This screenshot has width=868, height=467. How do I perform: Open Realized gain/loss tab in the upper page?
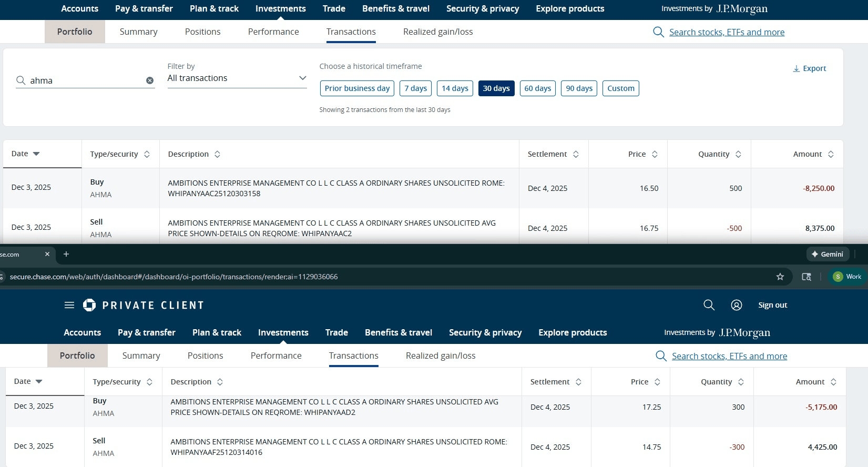(x=438, y=32)
